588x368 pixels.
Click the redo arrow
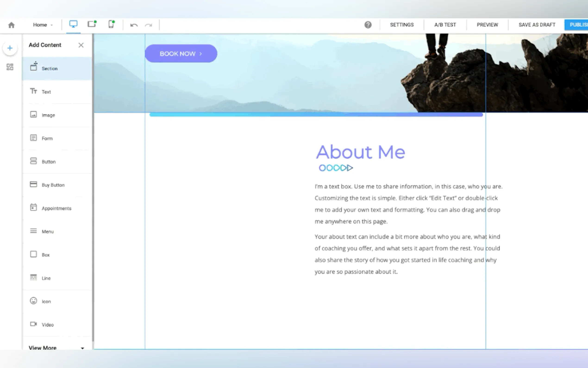(148, 25)
